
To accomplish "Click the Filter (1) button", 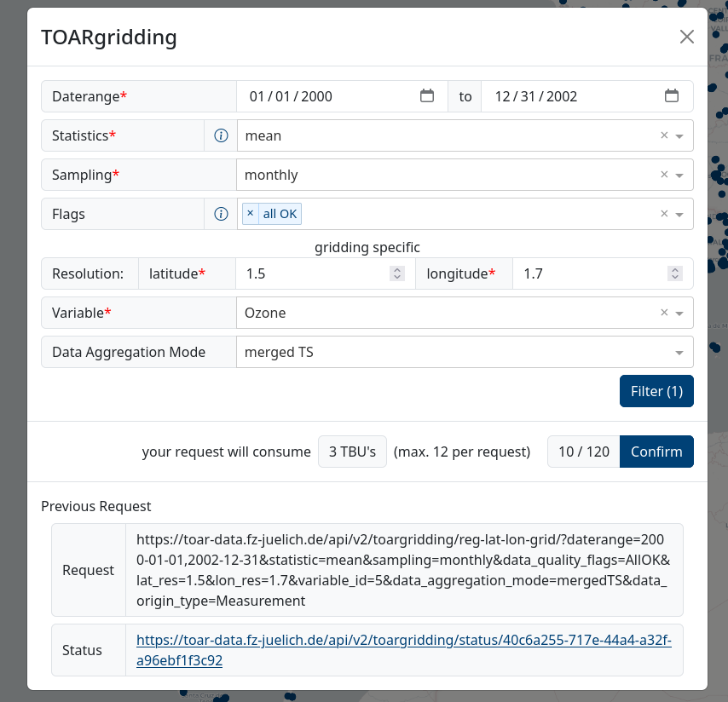I will [656, 391].
